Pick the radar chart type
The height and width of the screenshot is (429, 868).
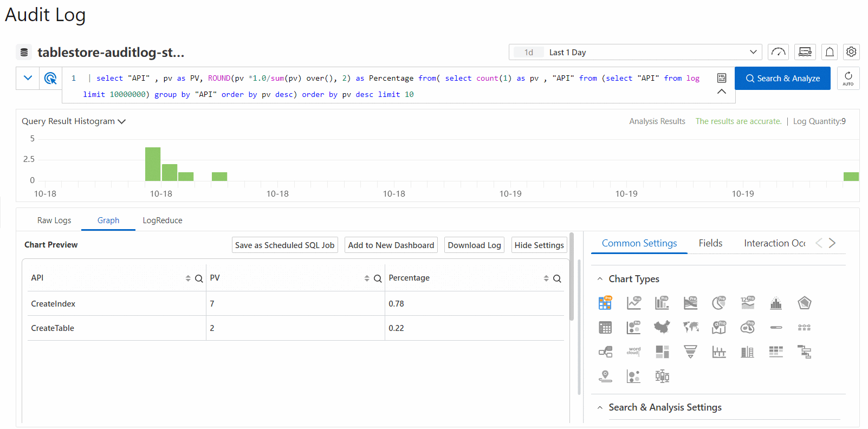(805, 303)
